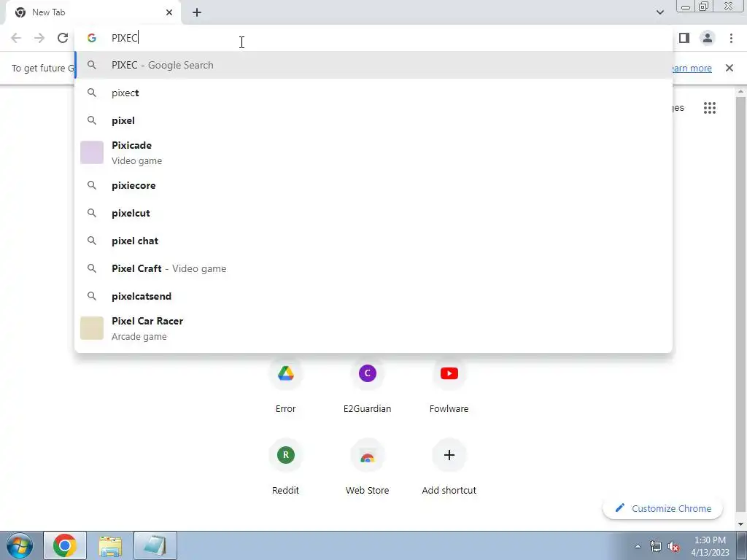Open the Google apps grid
Image resolution: width=747 pixels, height=560 pixels.
pyautogui.click(x=709, y=108)
